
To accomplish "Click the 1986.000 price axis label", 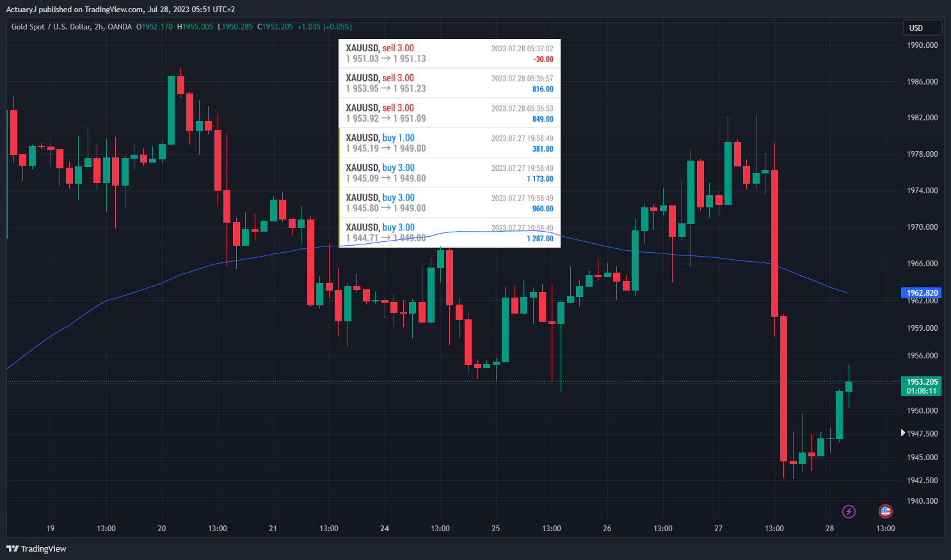I will (922, 82).
